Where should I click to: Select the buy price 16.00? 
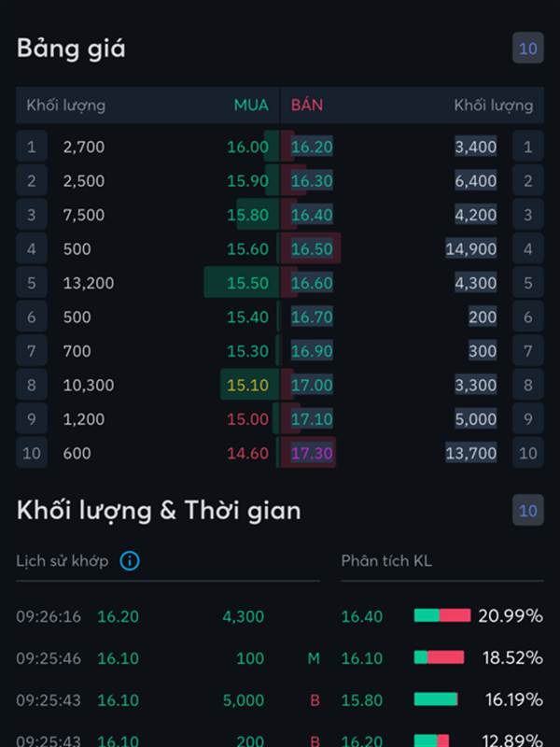pyautogui.click(x=247, y=147)
